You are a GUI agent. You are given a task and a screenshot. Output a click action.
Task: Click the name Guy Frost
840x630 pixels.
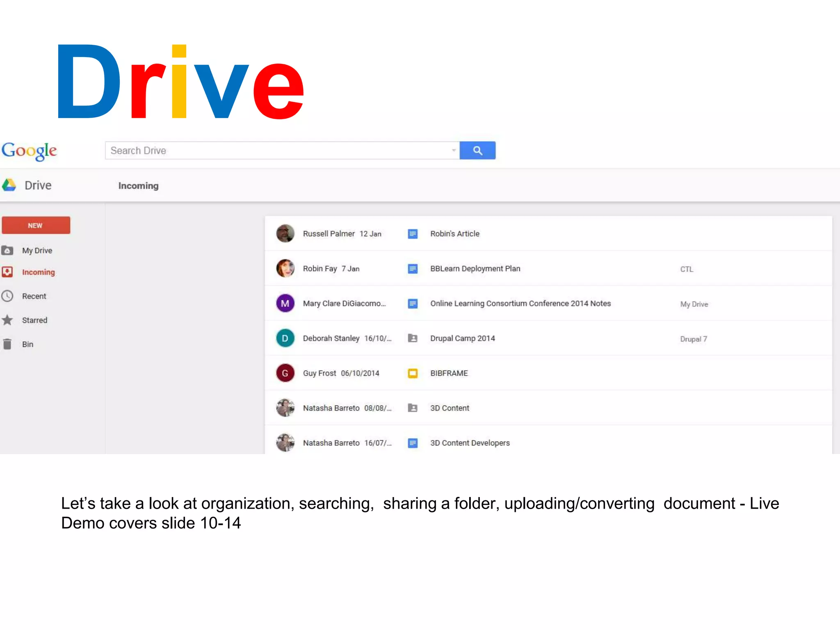[x=320, y=373]
